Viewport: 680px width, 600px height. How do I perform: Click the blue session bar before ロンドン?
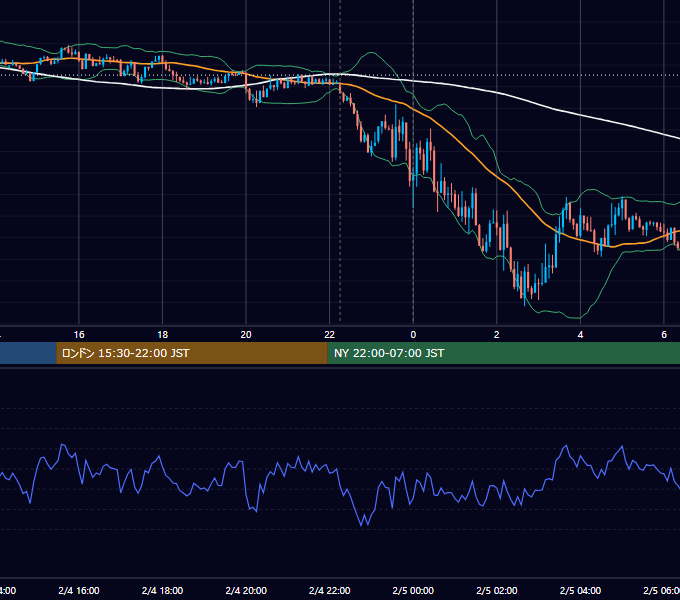click(28, 353)
